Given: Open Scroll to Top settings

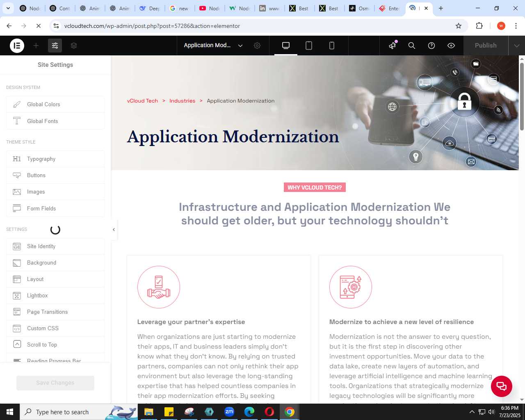Looking at the screenshot, I should tap(55, 345).
